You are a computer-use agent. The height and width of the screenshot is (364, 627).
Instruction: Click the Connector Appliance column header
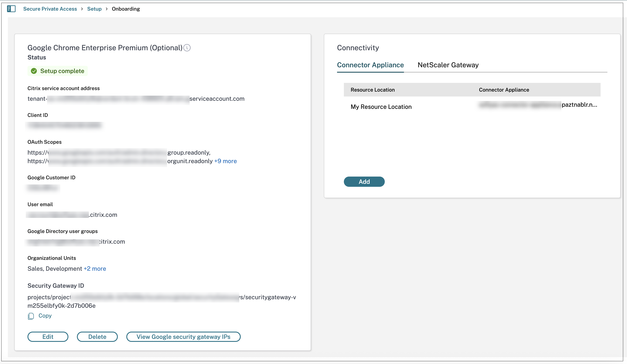click(504, 90)
